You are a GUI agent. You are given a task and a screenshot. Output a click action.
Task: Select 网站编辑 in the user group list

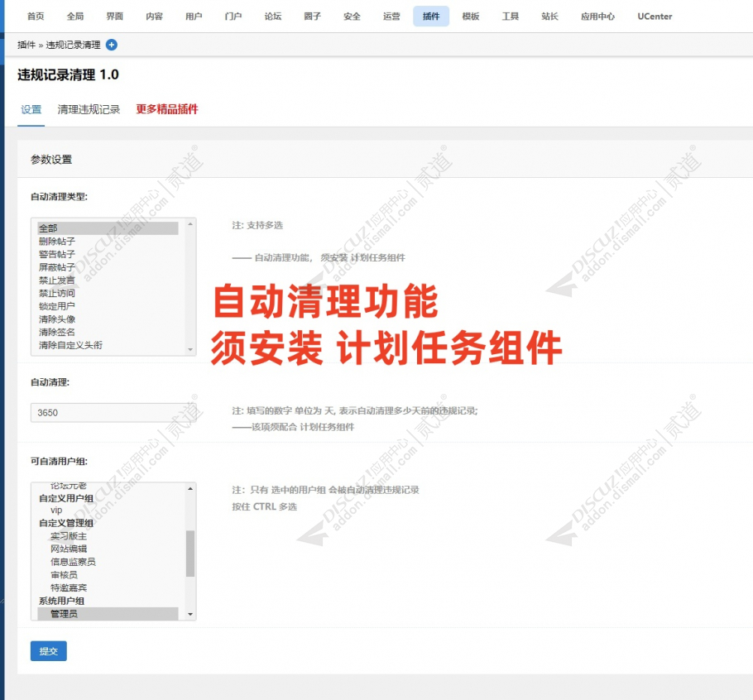108,549
